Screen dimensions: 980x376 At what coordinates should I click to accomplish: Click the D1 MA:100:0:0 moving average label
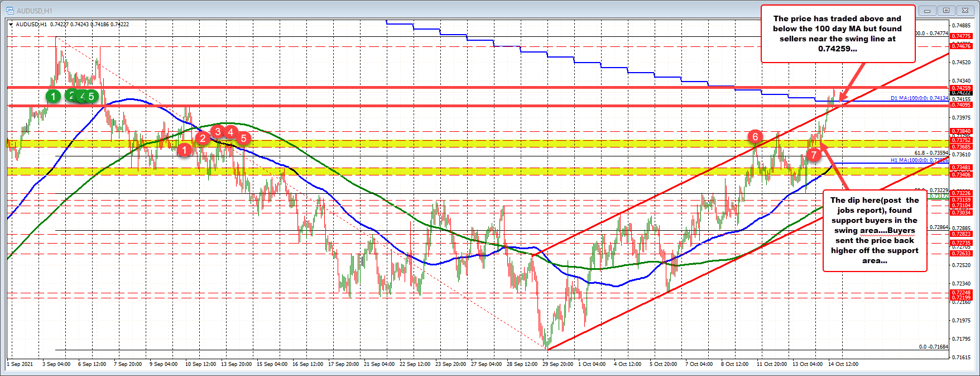coord(919,98)
